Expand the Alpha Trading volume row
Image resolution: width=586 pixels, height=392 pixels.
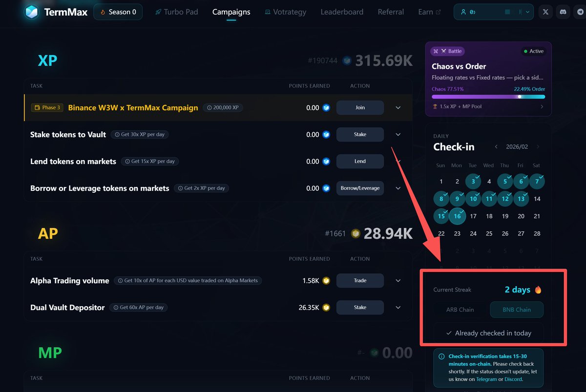pos(398,281)
